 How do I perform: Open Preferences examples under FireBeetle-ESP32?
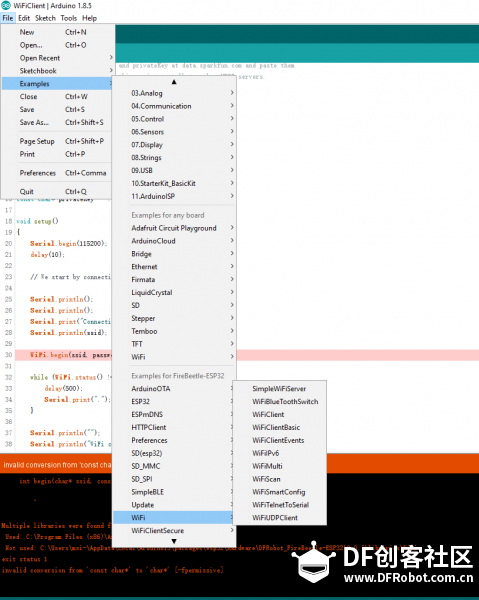174,440
